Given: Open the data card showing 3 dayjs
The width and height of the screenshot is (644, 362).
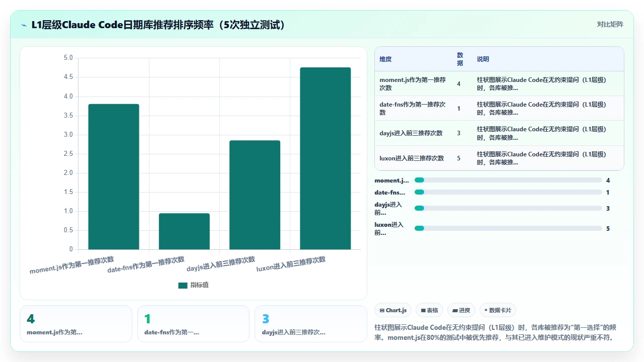Looking at the screenshot, I should 311,324.
